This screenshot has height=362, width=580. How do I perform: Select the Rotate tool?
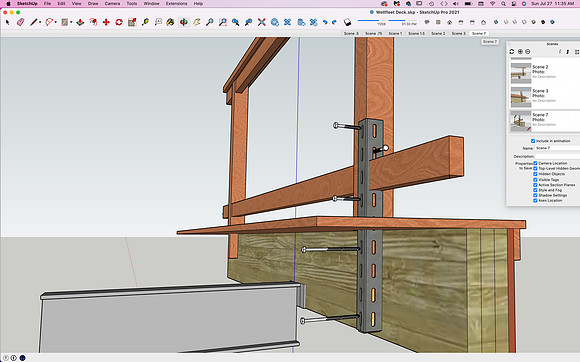[119, 23]
